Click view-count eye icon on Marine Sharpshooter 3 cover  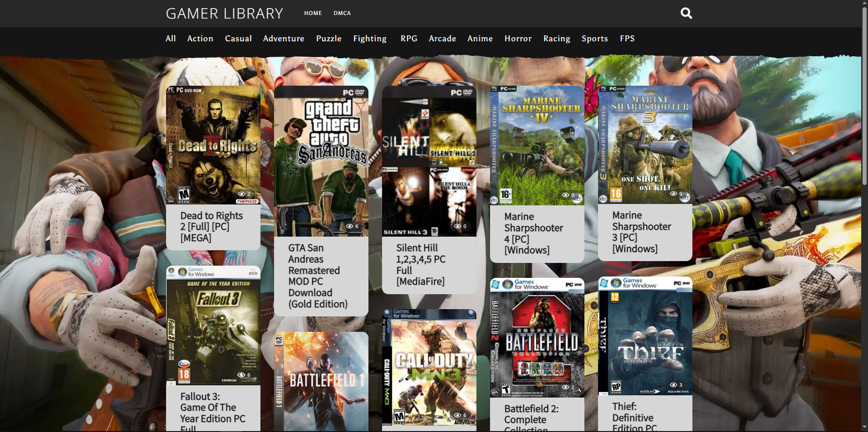click(673, 194)
